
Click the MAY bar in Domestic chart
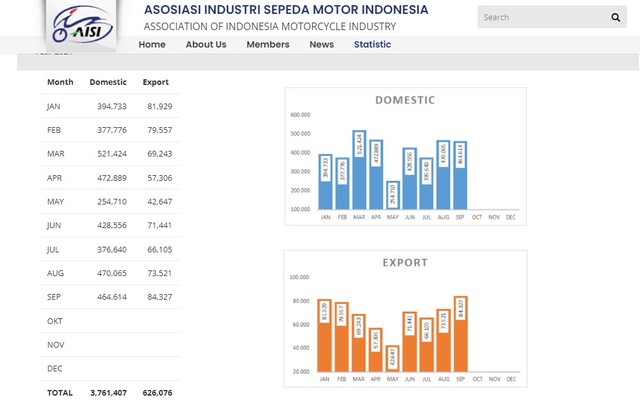[393, 195]
